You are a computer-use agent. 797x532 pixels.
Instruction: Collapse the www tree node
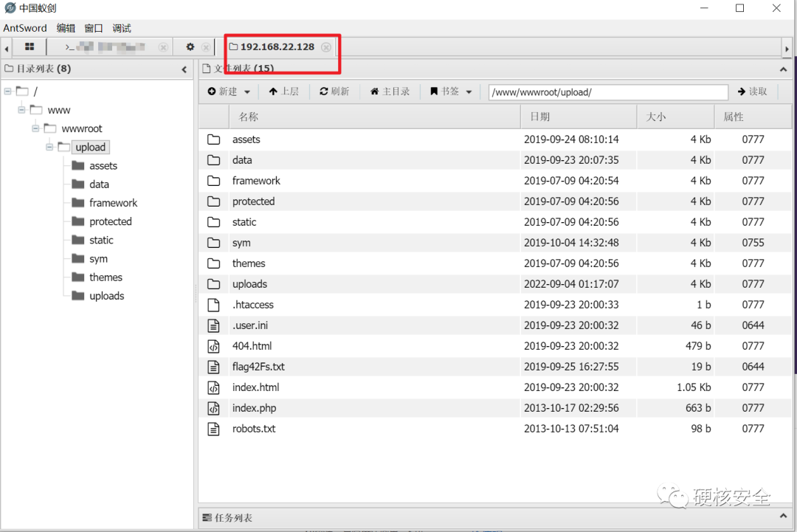(x=21, y=110)
